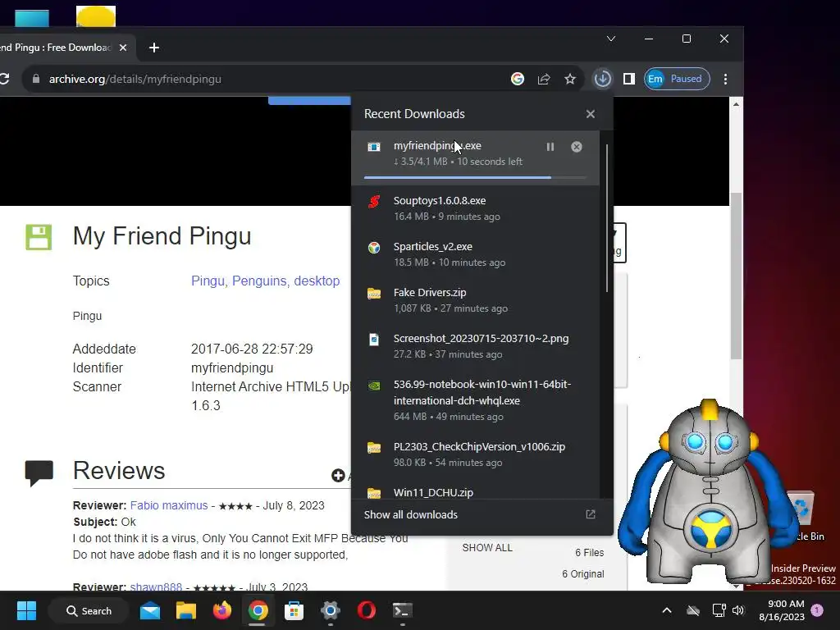The image size is (840, 630).
Task: Open Opera from the taskbar
Action: pos(367,610)
